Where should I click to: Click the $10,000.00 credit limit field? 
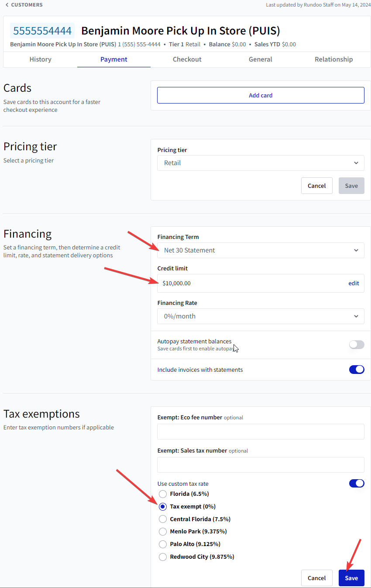(261, 283)
